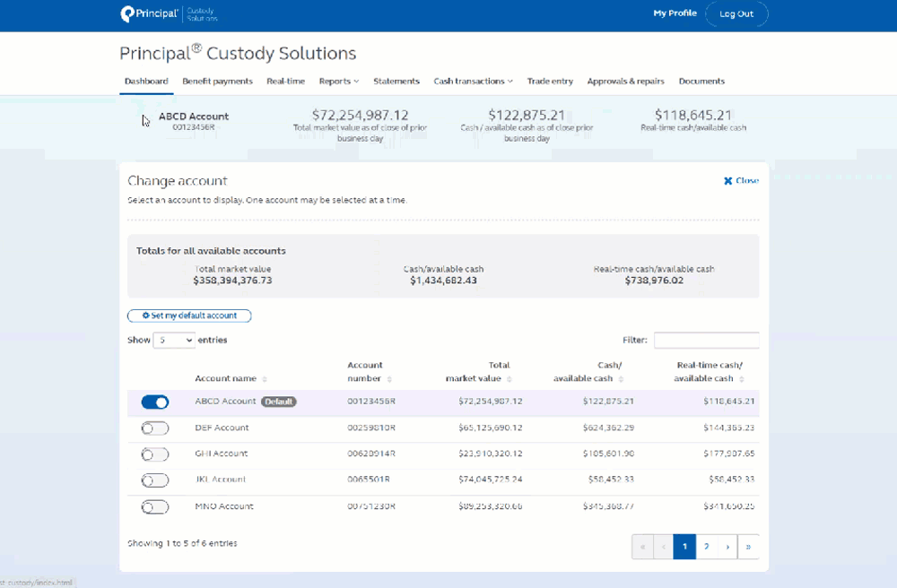
Task: Sort the Total market value column
Action: point(511,378)
